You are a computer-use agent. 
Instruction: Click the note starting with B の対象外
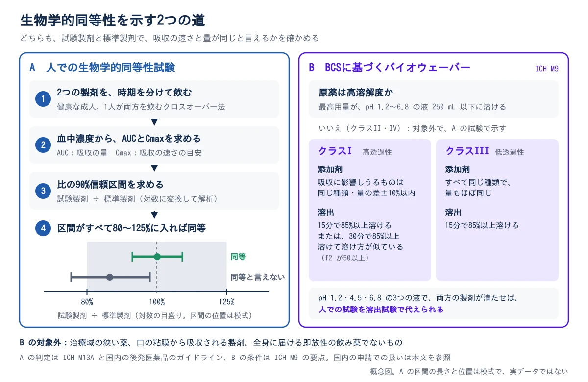[211, 342]
